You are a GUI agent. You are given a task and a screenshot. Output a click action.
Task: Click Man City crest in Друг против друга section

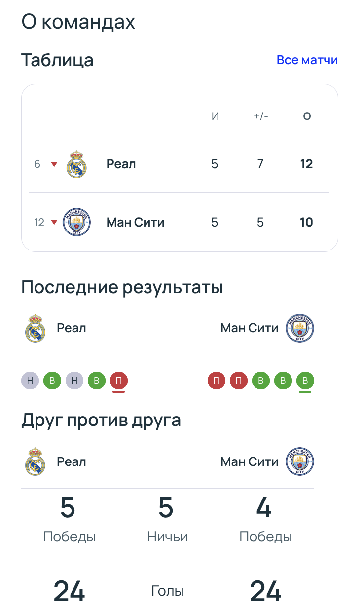pyautogui.click(x=300, y=462)
